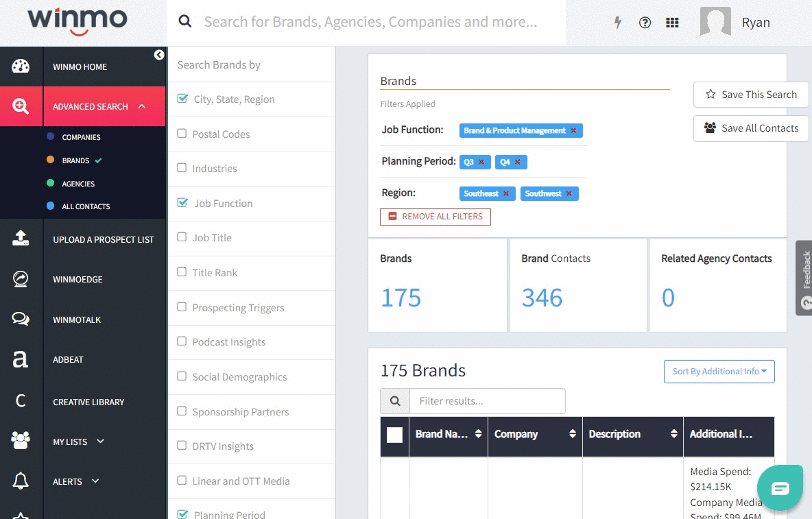Screen dimensions: 812x519
Task: Open WinmoTalk menu item
Action: (77, 319)
